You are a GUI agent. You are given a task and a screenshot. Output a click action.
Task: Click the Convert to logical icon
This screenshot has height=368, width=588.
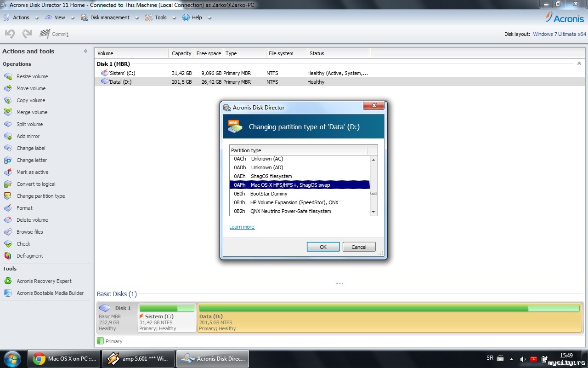[8, 184]
